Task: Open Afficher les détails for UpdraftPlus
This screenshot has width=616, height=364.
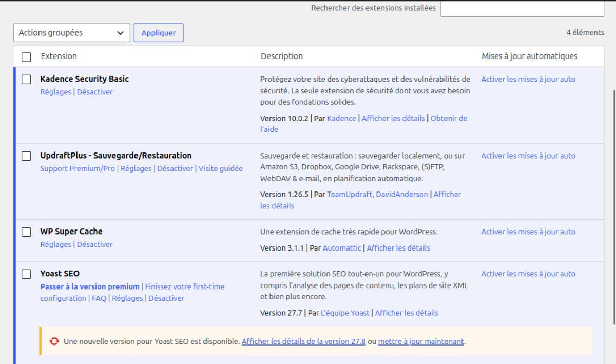Action: 360,200
